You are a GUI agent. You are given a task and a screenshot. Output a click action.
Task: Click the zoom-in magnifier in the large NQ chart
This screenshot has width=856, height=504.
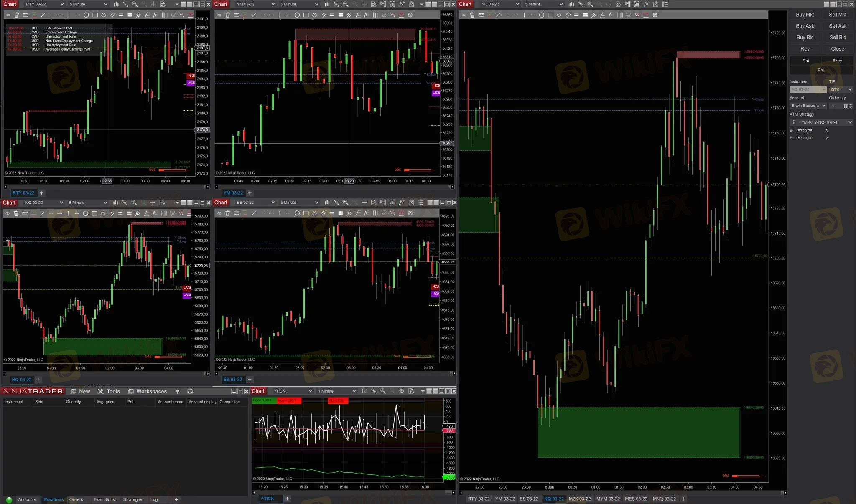coord(590,4)
